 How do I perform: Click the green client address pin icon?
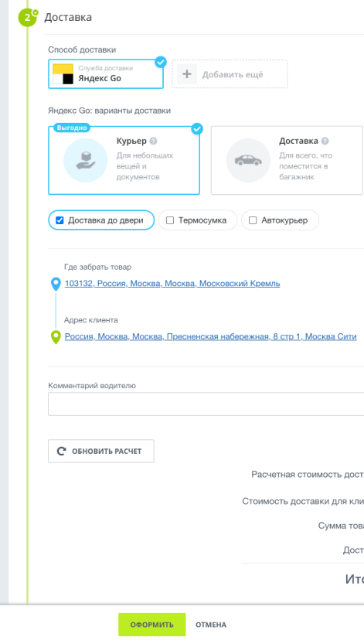click(x=56, y=337)
